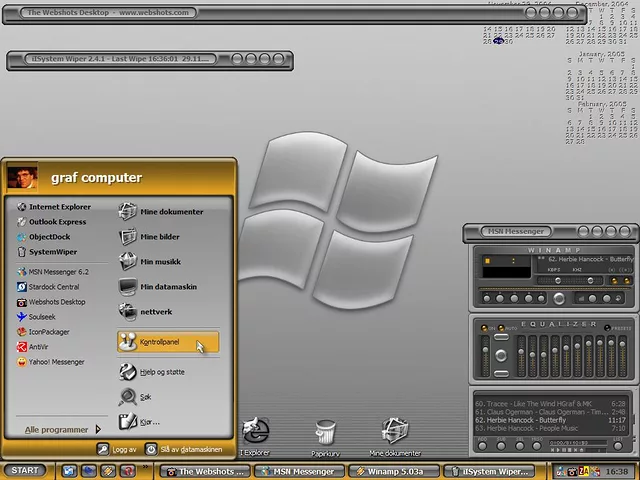
Task: Open Mine bilder folder
Action: pos(149,237)
